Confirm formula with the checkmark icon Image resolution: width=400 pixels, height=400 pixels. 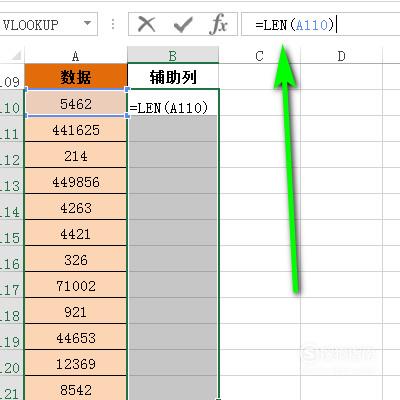pyautogui.click(x=183, y=24)
